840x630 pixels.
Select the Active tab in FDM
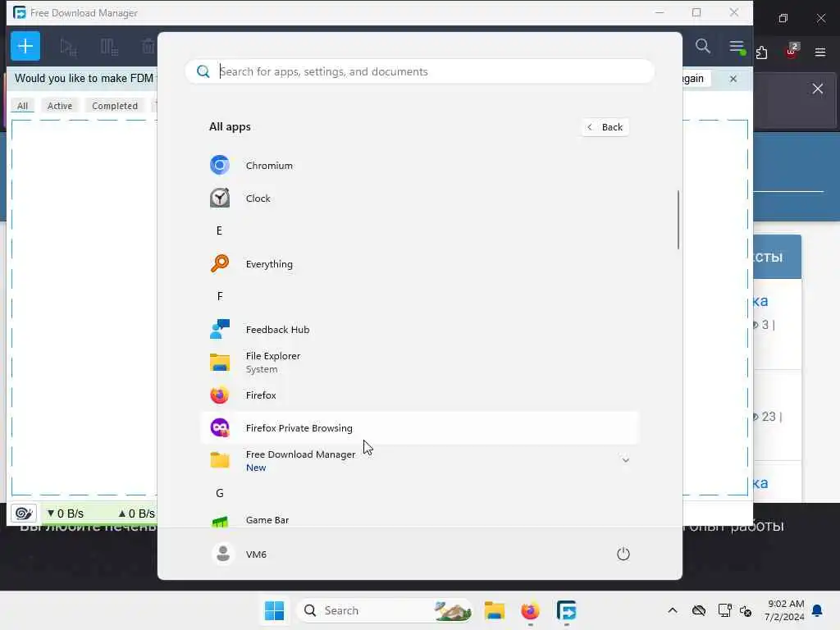[x=59, y=106]
